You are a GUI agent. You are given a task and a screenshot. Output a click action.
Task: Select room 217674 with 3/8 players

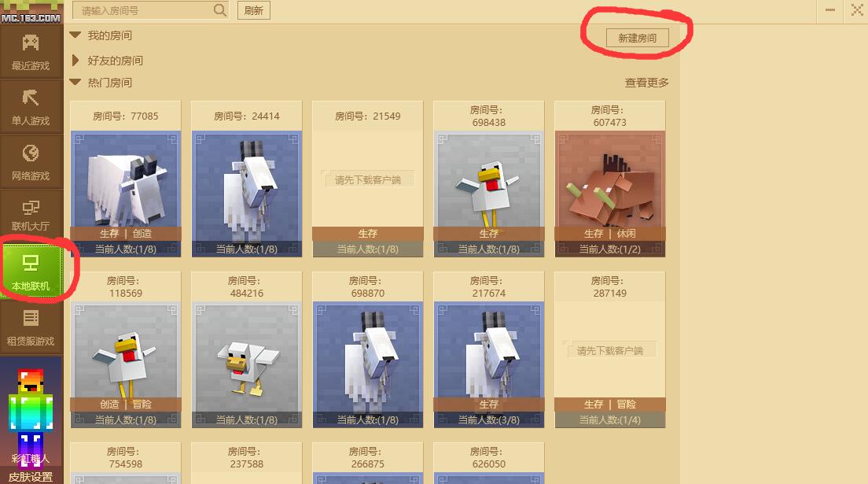coord(489,364)
